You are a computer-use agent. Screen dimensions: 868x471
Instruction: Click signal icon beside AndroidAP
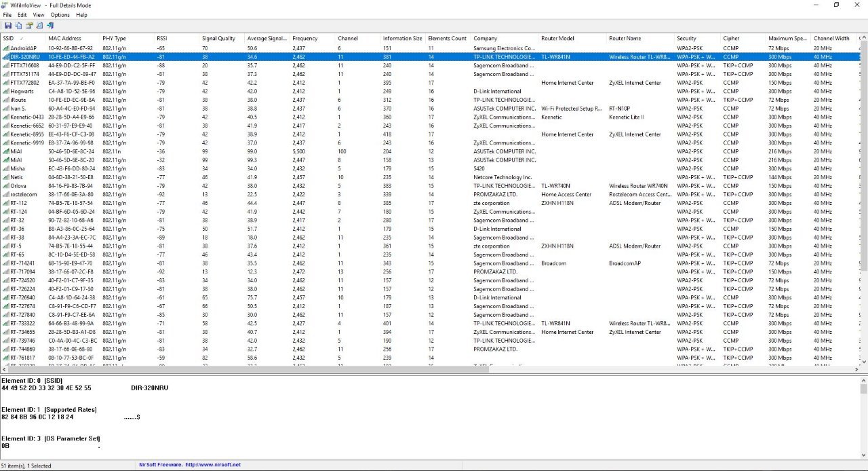pyautogui.click(x=5, y=48)
